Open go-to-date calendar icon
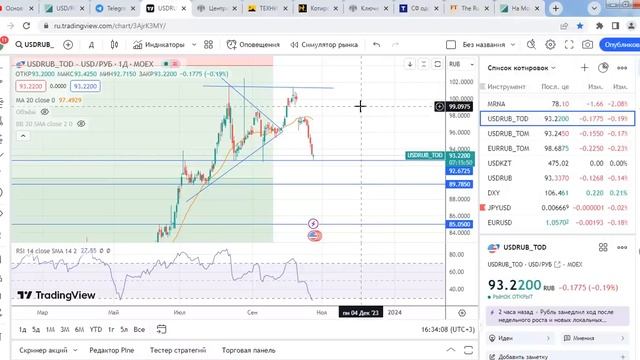 [161, 329]
